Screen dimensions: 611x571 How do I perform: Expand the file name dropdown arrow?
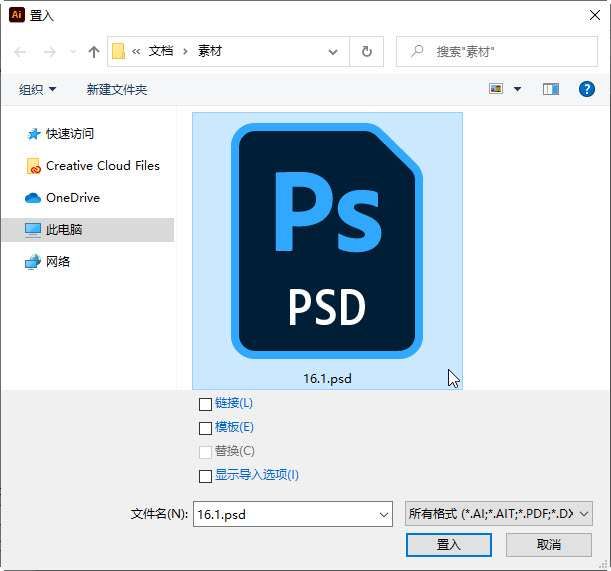(x=383, y=515)
